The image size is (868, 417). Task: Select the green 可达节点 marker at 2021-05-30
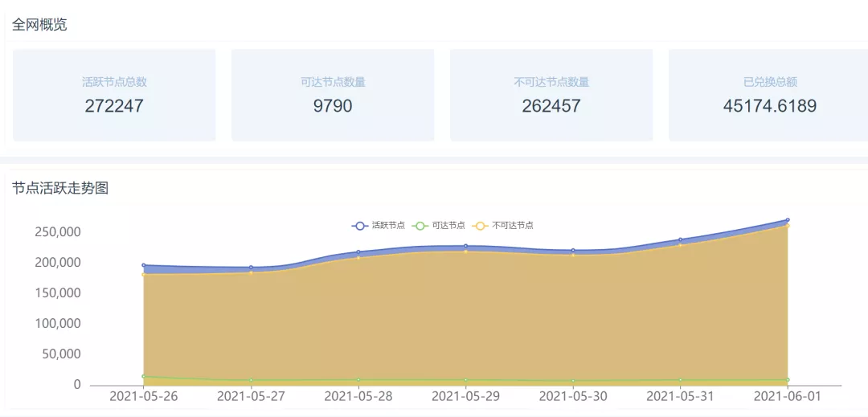tap(573, 381)
